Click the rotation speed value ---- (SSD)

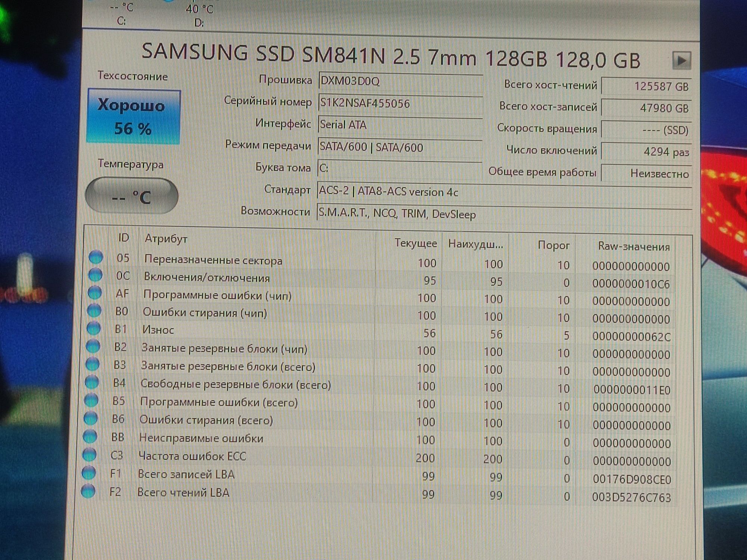coord(647,130)
